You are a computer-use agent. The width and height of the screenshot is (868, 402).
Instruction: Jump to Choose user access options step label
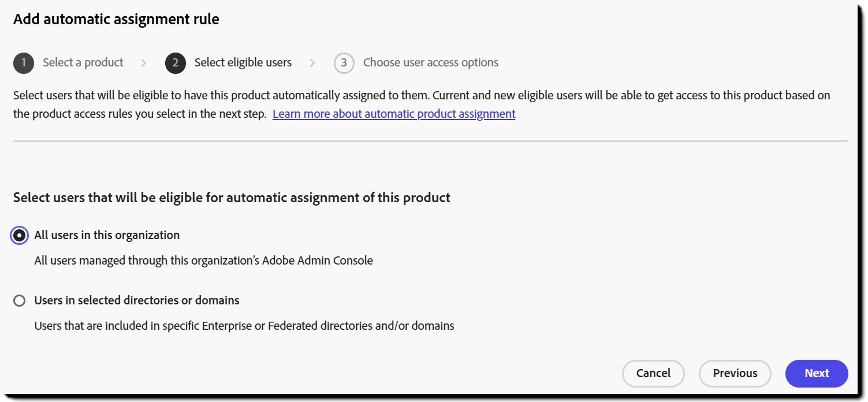pyautogui.click(x=430, y=62)
